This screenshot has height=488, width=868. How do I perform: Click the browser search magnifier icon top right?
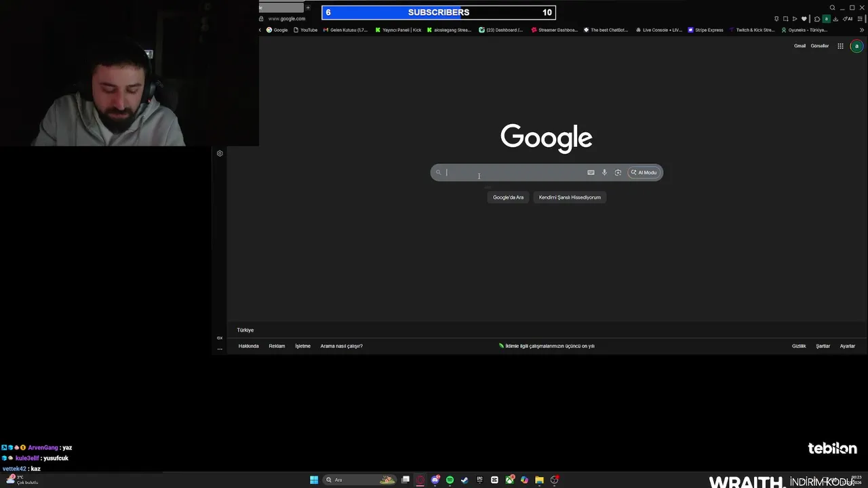832,8
